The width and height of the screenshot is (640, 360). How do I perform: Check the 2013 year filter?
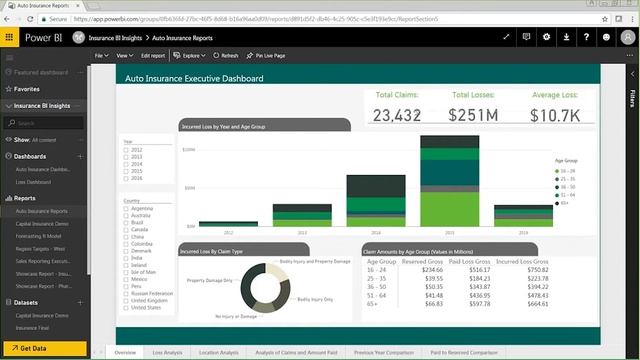pyautogui.click(x=126, y=157)
